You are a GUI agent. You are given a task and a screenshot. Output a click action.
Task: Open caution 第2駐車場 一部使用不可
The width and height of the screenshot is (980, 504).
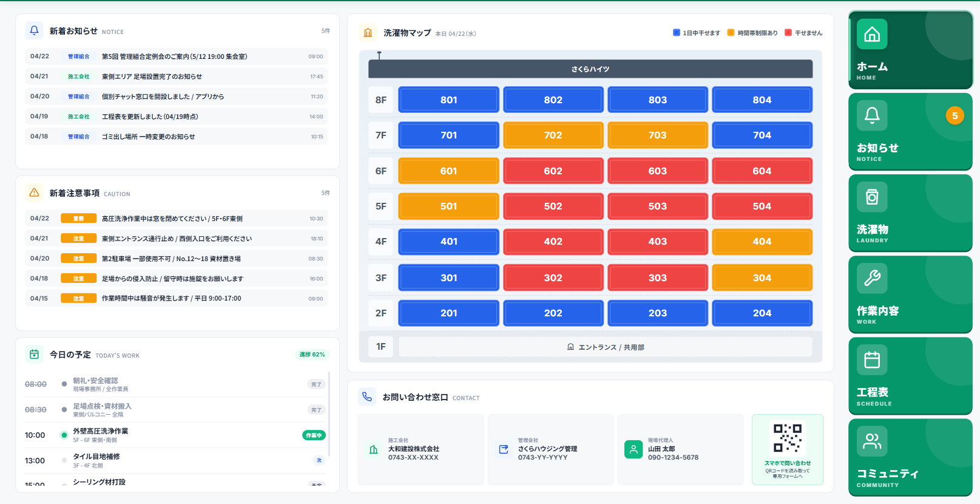click(x=177, y=259)
